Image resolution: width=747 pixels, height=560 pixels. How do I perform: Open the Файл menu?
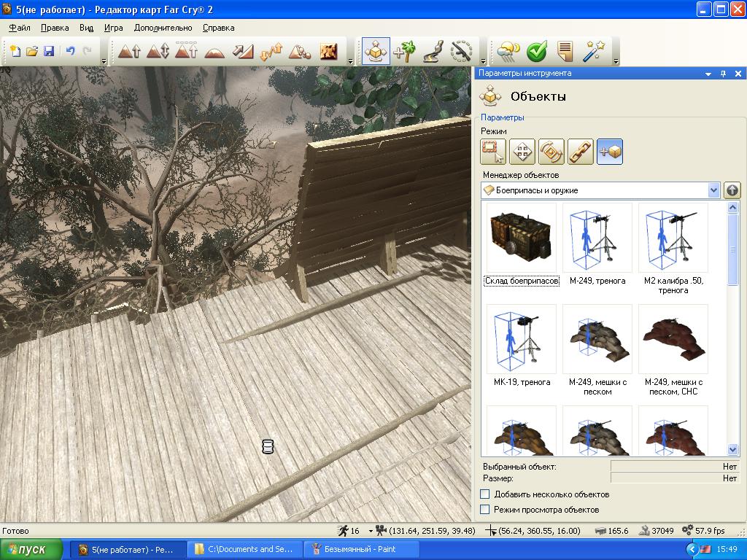pos(20,28)
